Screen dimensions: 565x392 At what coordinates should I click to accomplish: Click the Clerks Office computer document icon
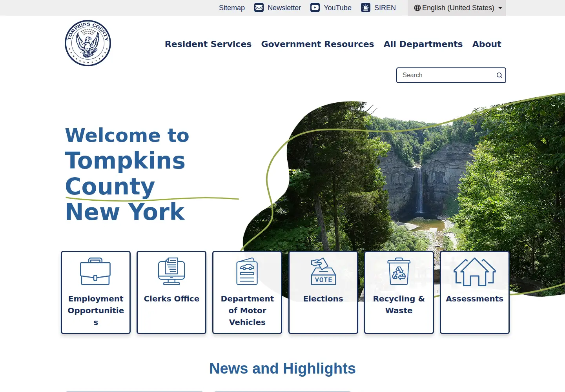pos(171,271)
